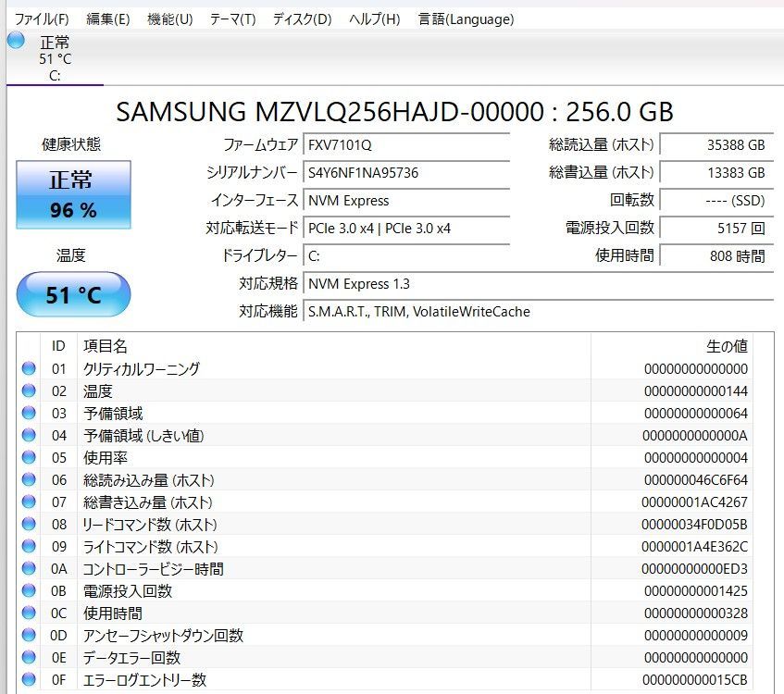Click the blue indicator beside 使用率 row
Viewport: 784px width, 694px height.
point(29,457)
